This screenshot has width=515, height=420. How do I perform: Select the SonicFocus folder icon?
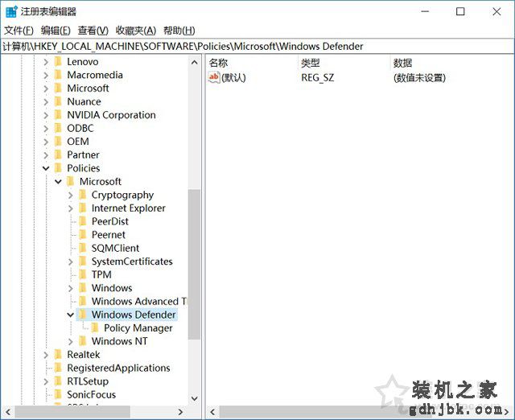[58, 394]
